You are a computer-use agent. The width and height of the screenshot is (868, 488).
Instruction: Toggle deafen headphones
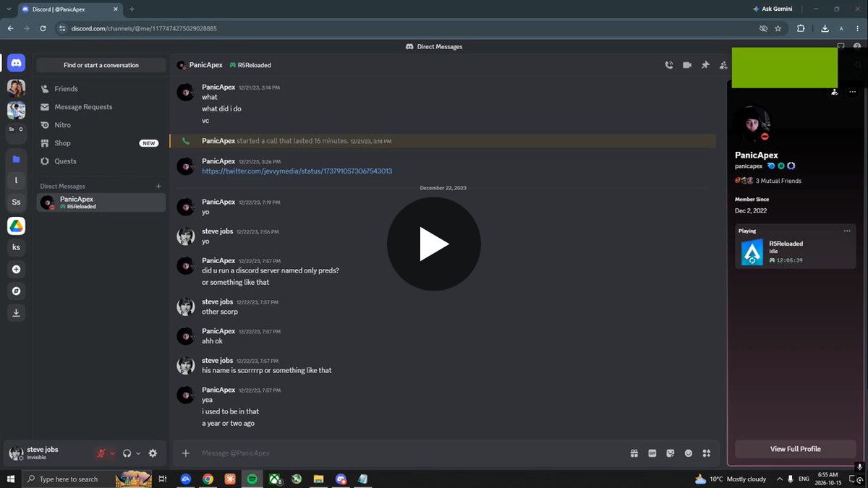tap(127, 453)
